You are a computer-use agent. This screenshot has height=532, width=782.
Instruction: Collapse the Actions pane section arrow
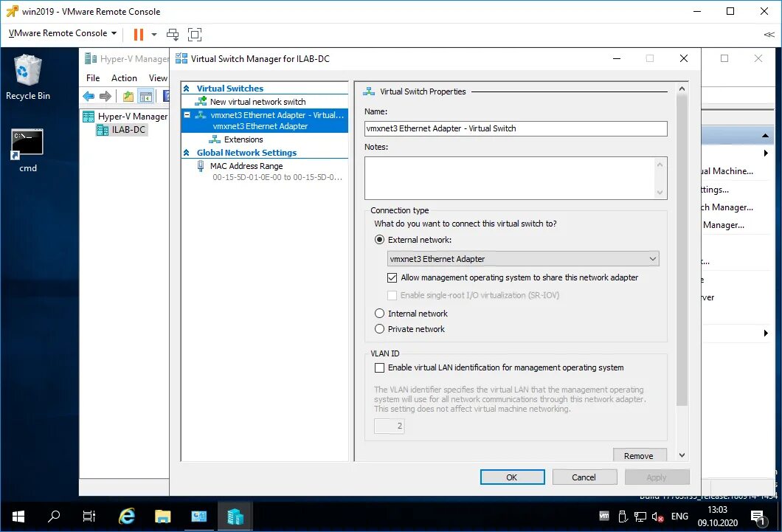coord(765,136)
